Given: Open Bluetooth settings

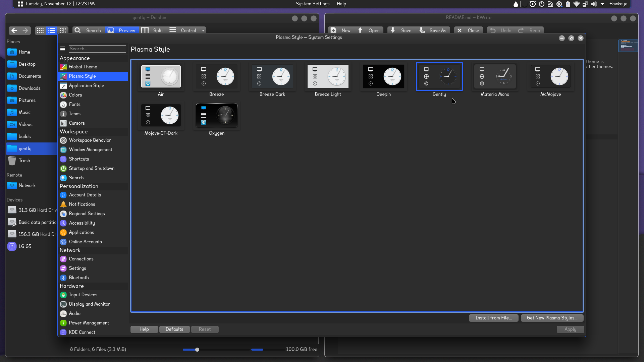Looking at the screenshot, I should [x=93, y=278].
